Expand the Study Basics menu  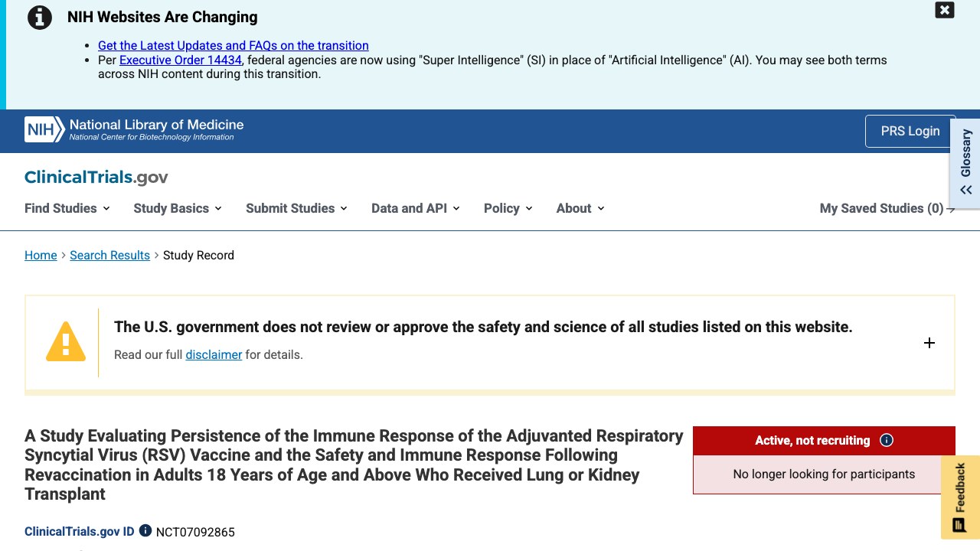178,208
